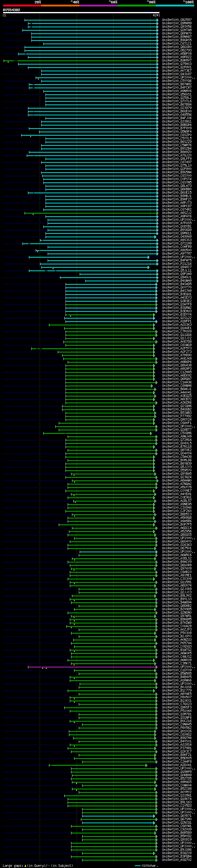Open hit UniRef100_O82597
Image resolution: width=197 pixels, height=868 pixels.
pos(177,20)
